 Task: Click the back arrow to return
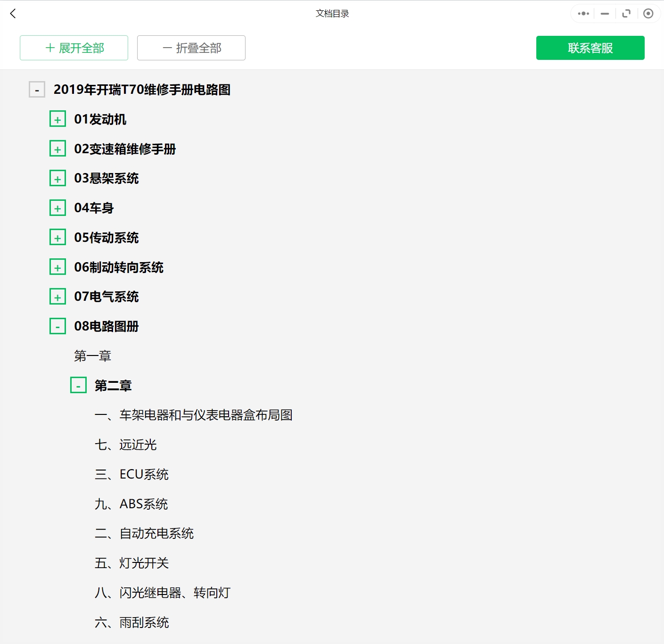pos(12,14)
